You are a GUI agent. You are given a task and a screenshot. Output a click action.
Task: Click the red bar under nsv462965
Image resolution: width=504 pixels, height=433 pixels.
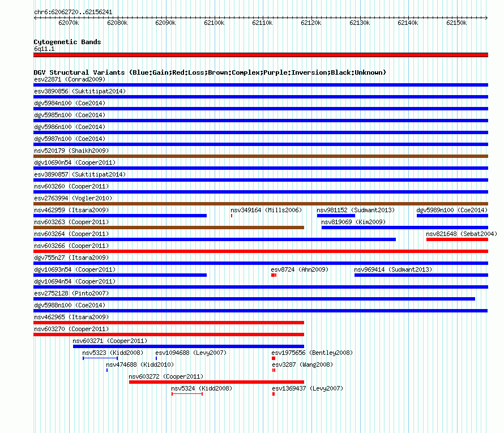(169, 323)
